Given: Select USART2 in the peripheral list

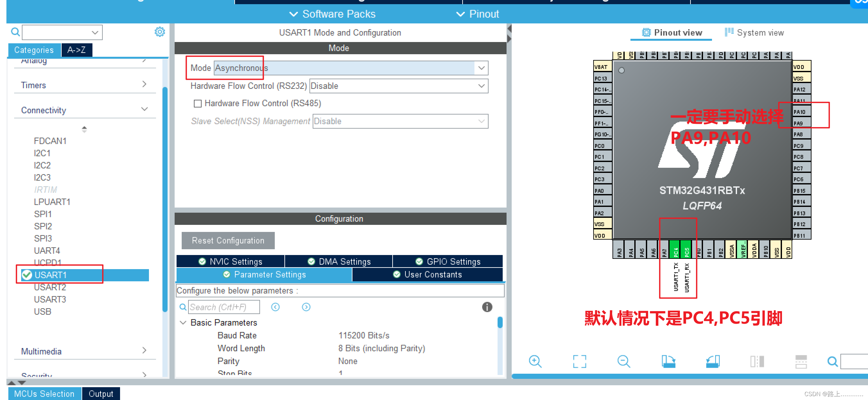Looking at the screenshot, I should tap(50, 287).
